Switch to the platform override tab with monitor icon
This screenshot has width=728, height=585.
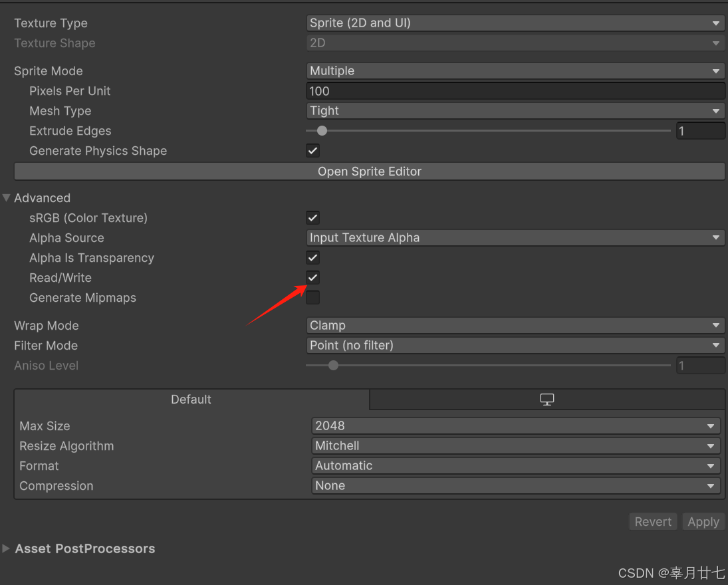tap(546, 399)
